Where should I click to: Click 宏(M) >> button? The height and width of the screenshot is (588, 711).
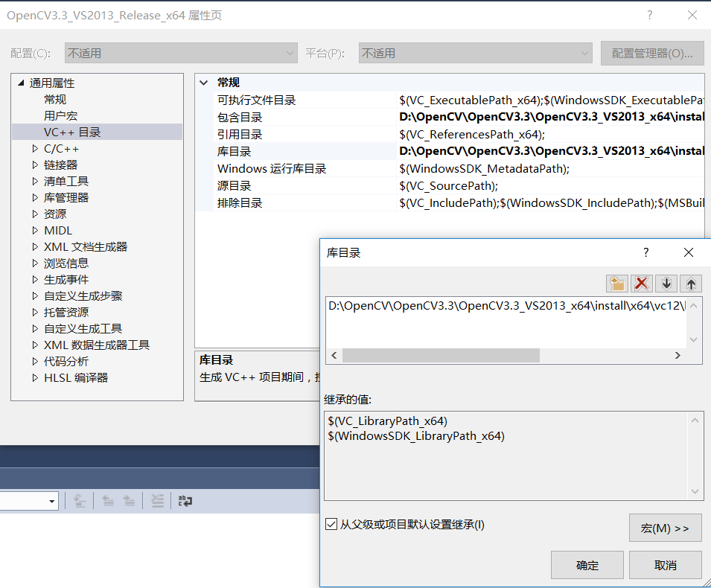click(x=665, y=528)
